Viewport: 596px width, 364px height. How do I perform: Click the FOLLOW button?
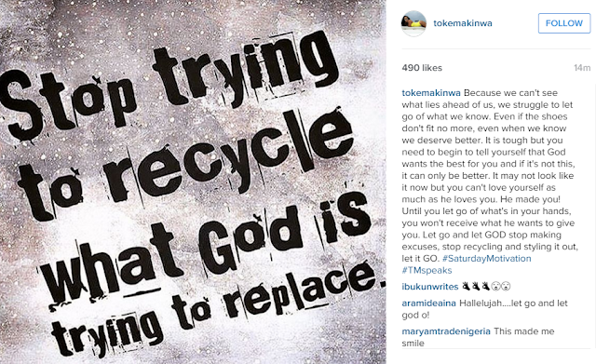564,23
